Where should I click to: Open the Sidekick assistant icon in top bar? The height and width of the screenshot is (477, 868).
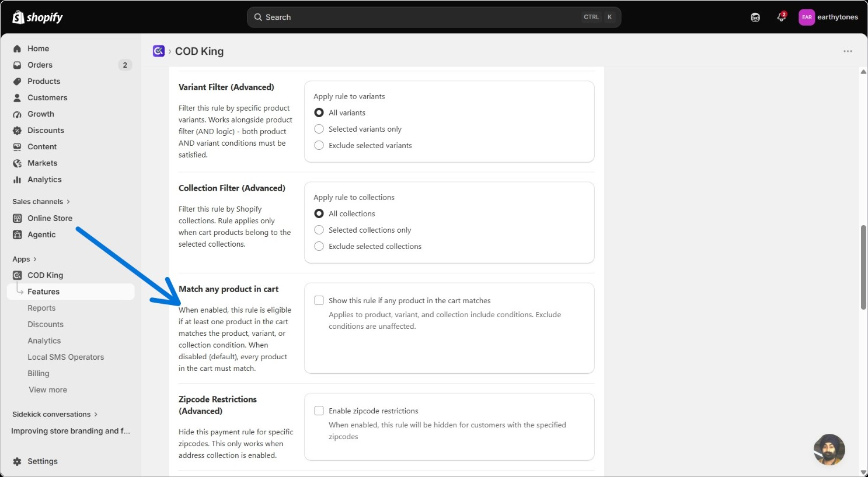click(755, 17)
